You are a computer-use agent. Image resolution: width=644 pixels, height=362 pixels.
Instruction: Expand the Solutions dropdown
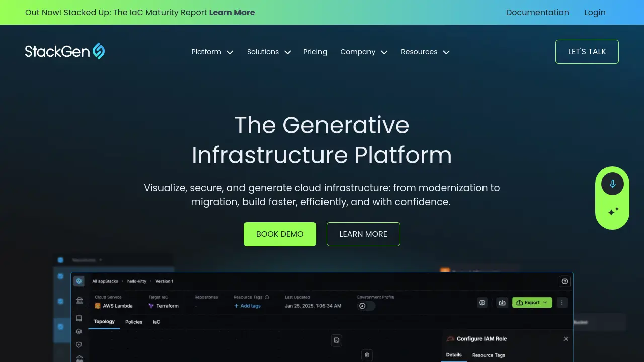pos(269,52)
